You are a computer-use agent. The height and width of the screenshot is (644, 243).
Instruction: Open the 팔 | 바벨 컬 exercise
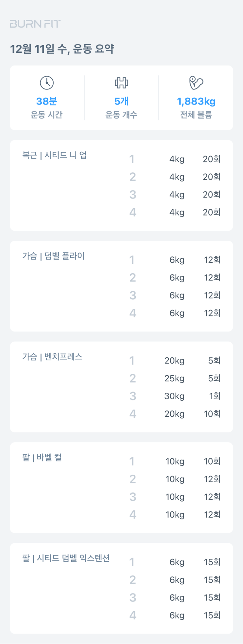coord(42,458)
